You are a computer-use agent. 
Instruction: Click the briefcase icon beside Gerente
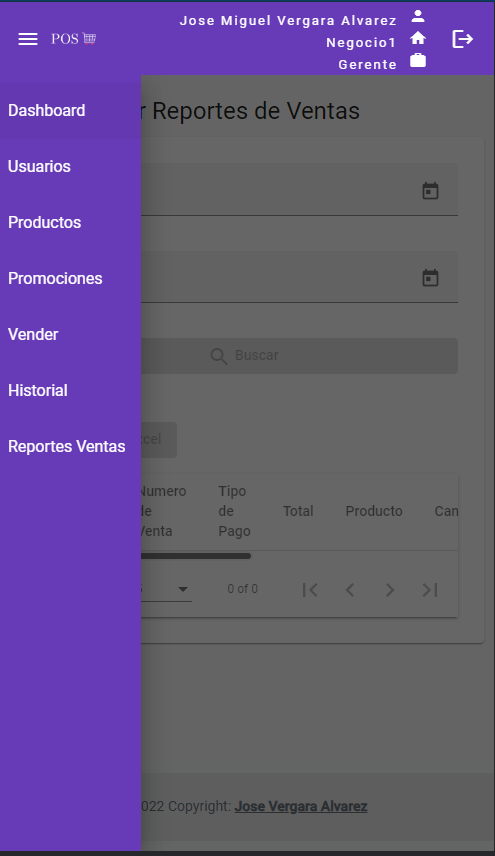point(418,60)
